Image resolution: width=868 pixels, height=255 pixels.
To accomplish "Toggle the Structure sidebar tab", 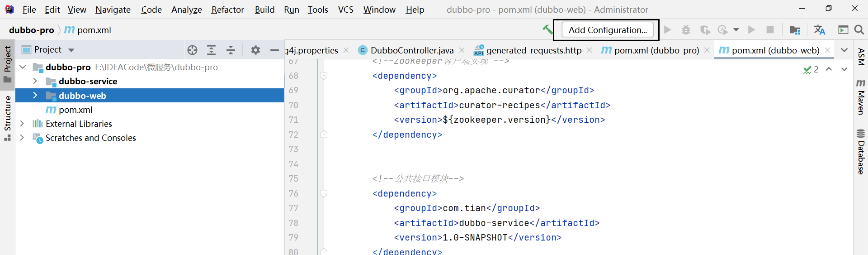I will coord(8,118).
